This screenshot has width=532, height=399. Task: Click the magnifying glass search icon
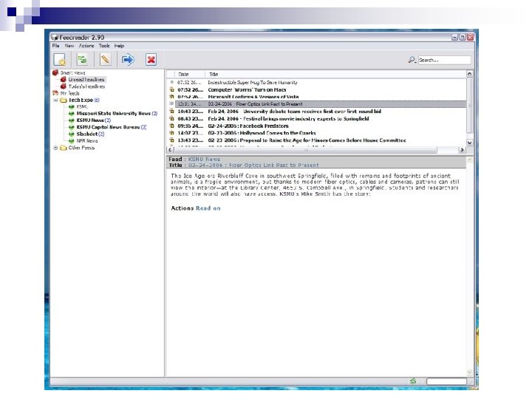[412, 60]
